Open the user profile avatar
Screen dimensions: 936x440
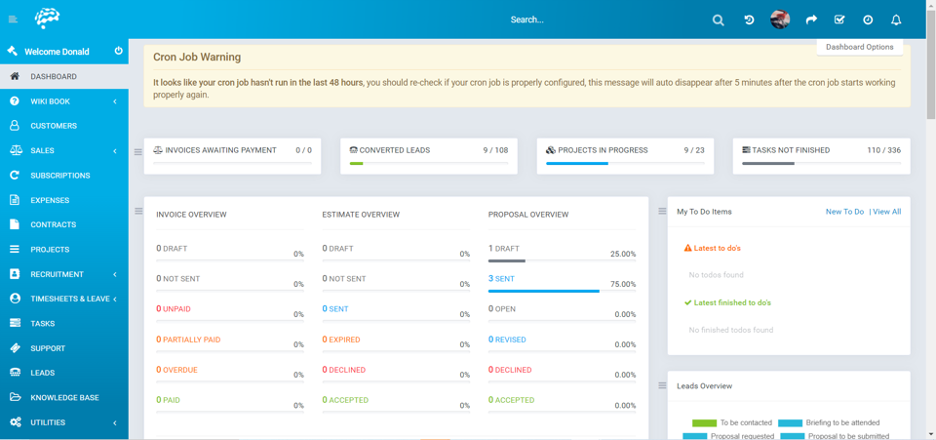780,20
